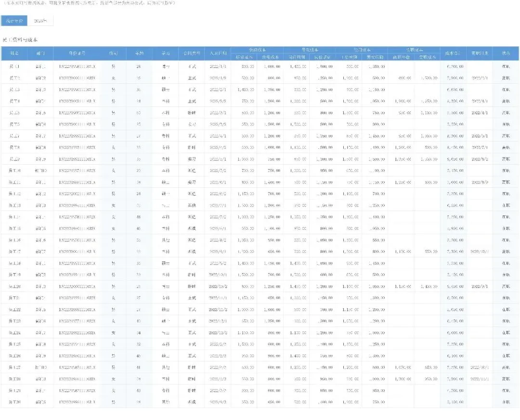Click the 入职日期 column header
Screen dimensions: 520x420
click(x=218, y=53)
